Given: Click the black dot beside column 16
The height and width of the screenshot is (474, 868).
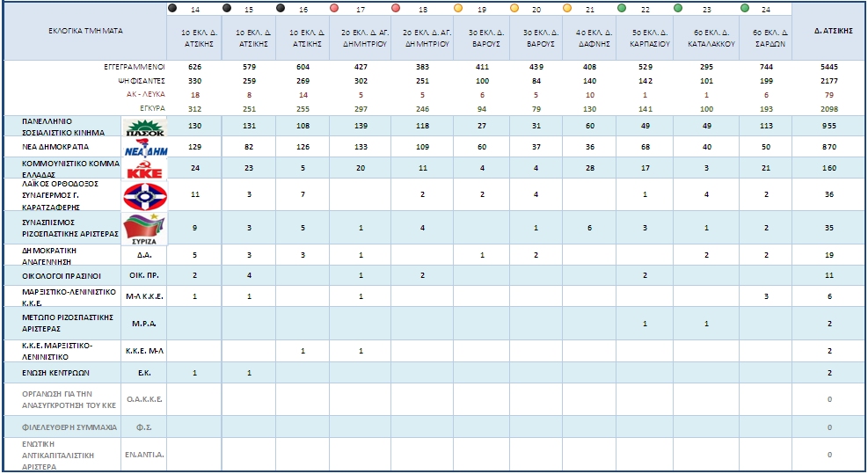Looking at the screenshot, I should [281, 8].
